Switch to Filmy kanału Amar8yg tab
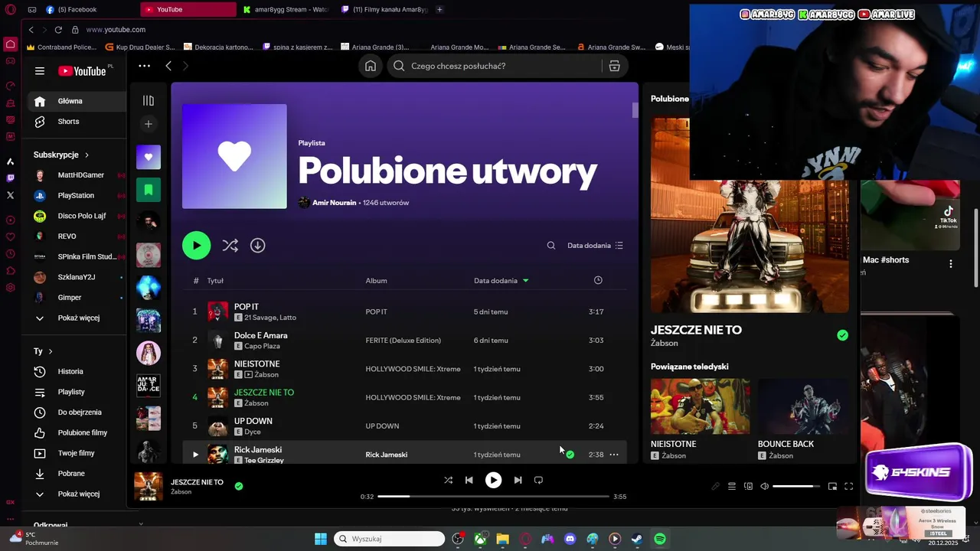 click(384, 9)
